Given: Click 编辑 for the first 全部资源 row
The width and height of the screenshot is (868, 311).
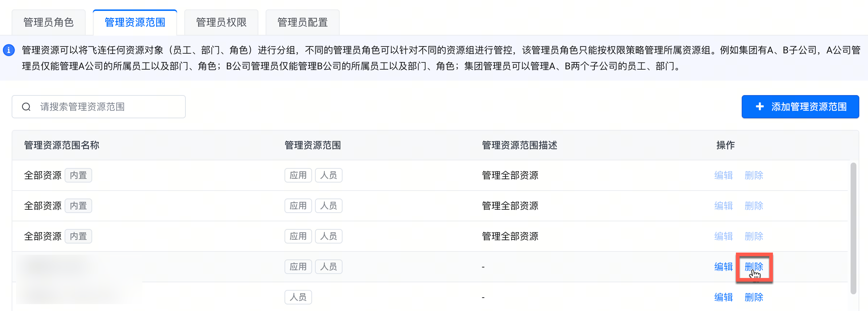Looking at the screenshot, I should [x=724, y=175].
